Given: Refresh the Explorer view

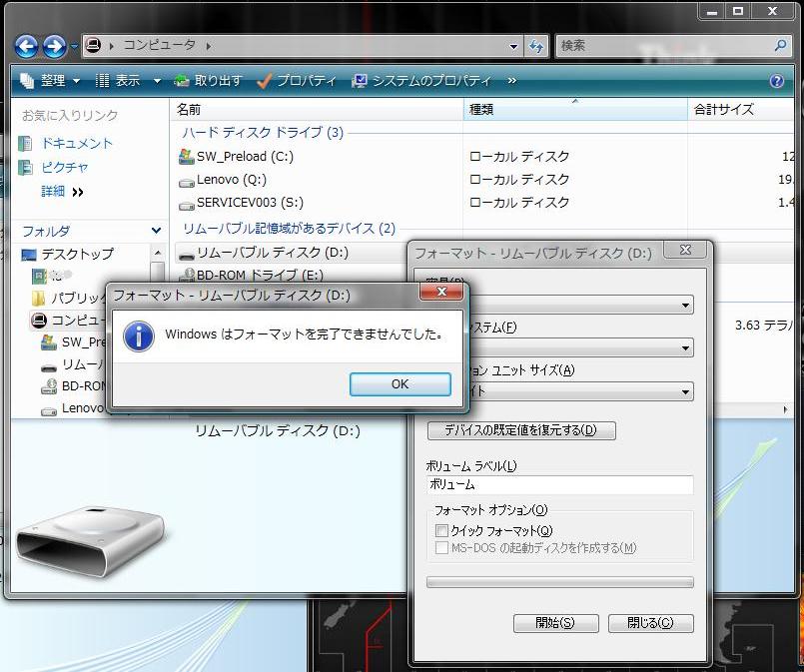Looking at the screenshot, I should coord(536,46).
